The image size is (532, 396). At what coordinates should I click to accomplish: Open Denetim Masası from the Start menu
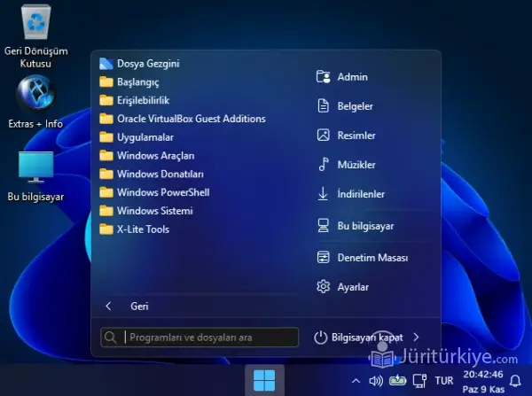point(372,258)
